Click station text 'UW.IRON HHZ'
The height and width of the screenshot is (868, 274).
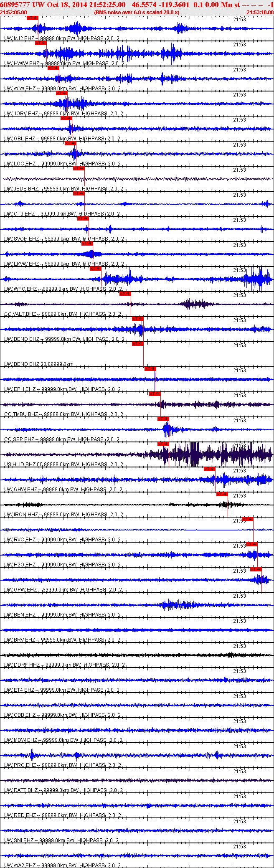pyautogui.click(x=21, y=515)
